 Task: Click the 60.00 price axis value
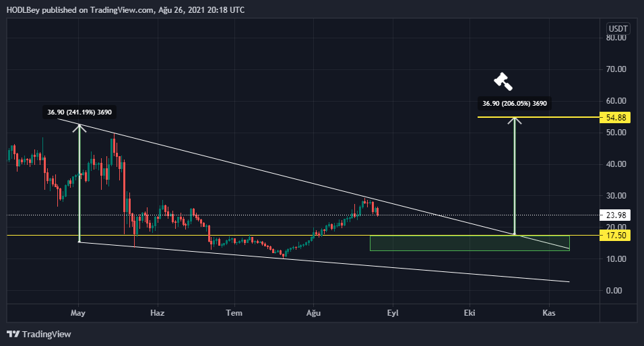[616, 100]
